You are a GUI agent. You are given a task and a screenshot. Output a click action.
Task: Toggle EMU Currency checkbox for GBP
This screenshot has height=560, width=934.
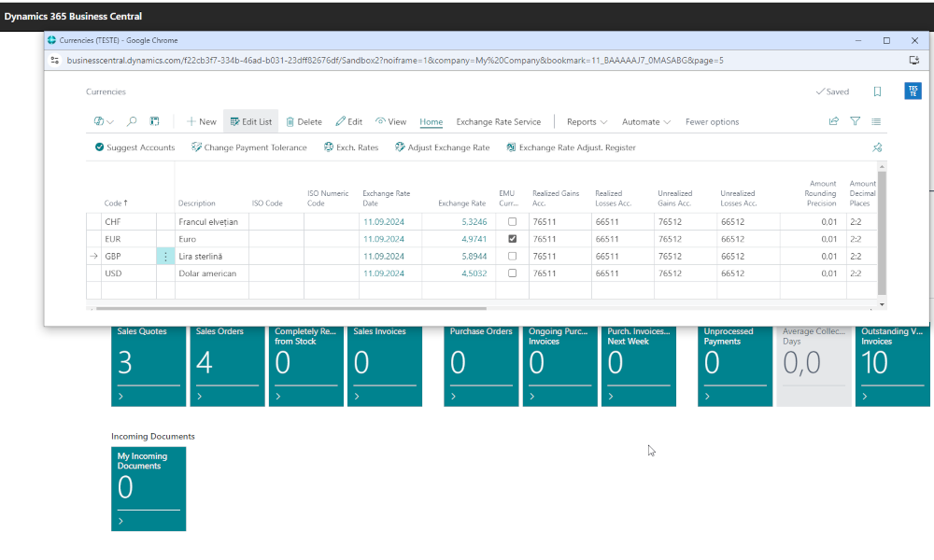click(512, 257)
